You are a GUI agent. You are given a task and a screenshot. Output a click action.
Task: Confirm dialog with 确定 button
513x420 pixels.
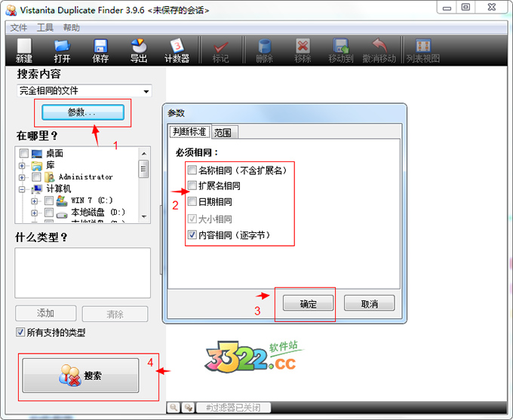pos(309,303)
